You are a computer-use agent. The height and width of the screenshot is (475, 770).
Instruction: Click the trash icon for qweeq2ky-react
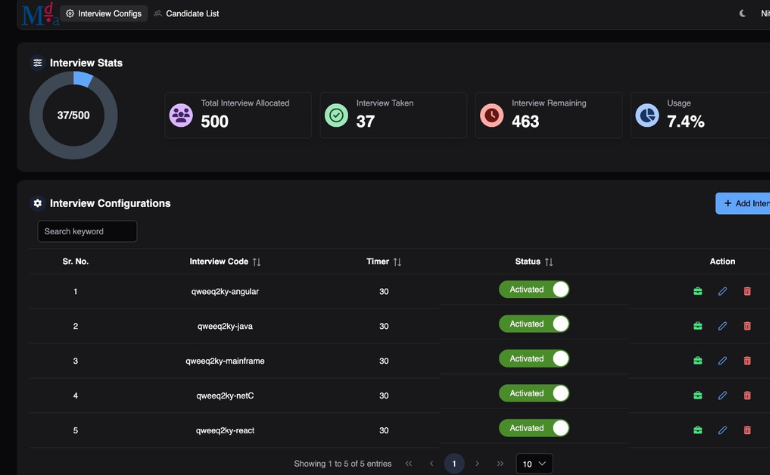(747, 430)
